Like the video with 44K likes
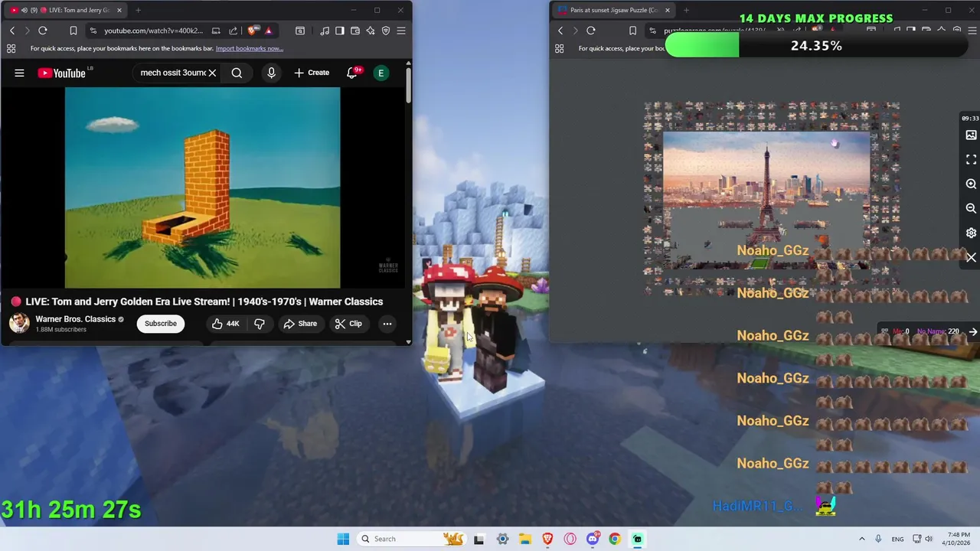This screenshot has width=980, height=551. (x=226, y=324)
